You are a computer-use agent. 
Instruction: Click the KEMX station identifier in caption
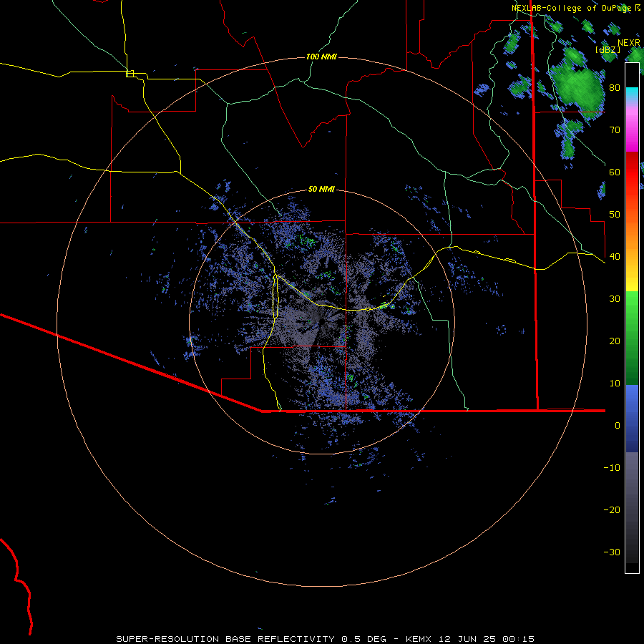click(x=418, y=639)
